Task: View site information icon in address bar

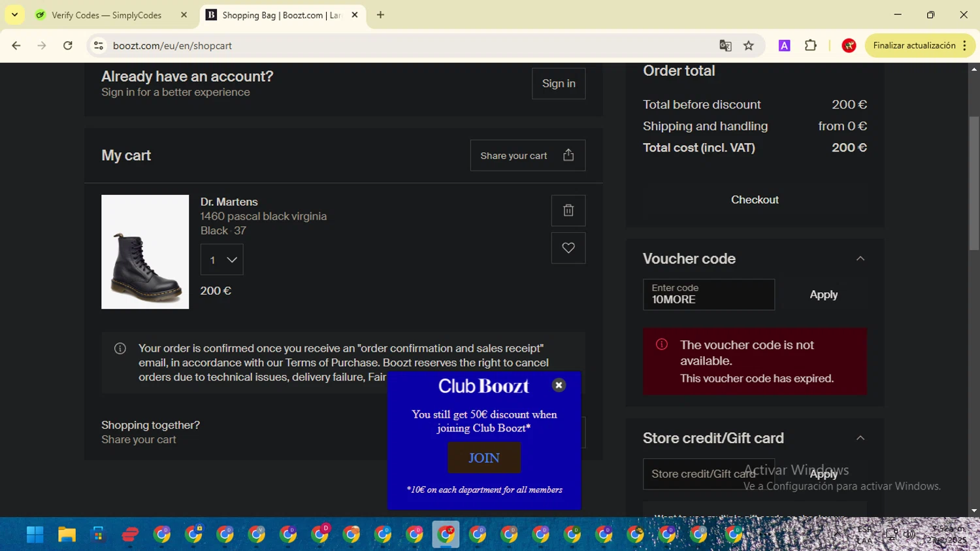Action: coord(99,46)
